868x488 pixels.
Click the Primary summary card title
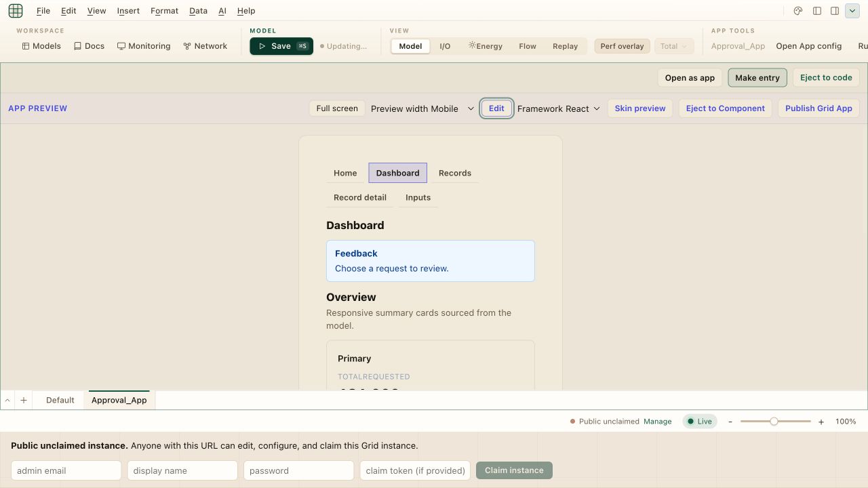click(x=355, y=359)
